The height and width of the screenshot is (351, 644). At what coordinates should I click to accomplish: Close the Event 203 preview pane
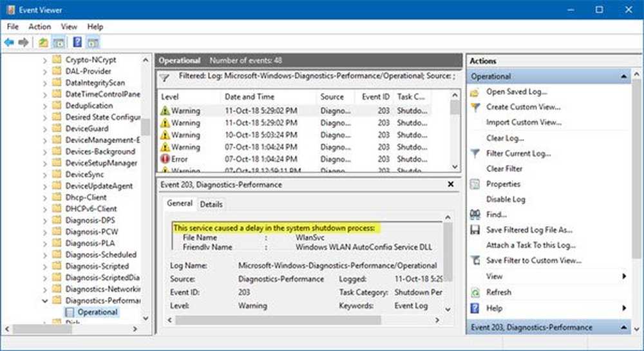(x=451, y=184)
